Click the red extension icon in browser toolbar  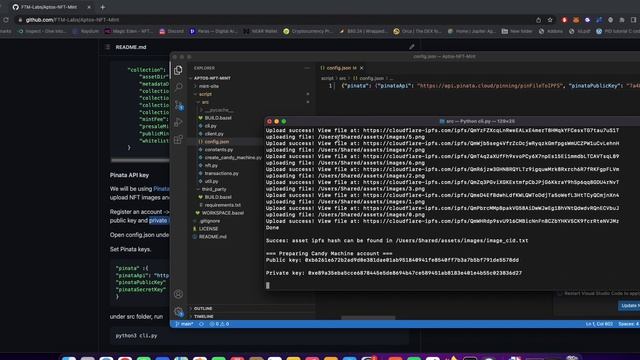tap(564, 20)
